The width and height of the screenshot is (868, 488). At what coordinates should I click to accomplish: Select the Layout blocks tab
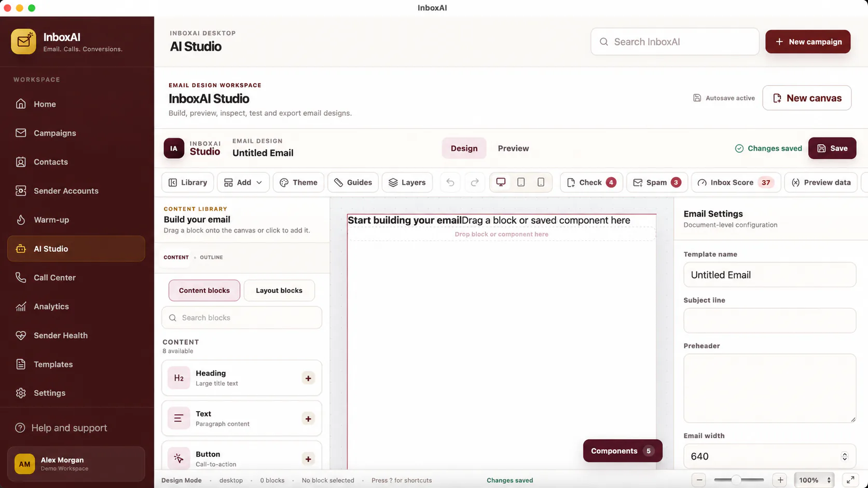pos(279,290)
